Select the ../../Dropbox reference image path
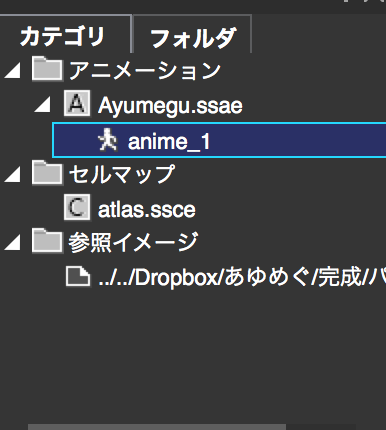This screenshot has height=430, width=386. pyautogui.click(x=242, y=277)
